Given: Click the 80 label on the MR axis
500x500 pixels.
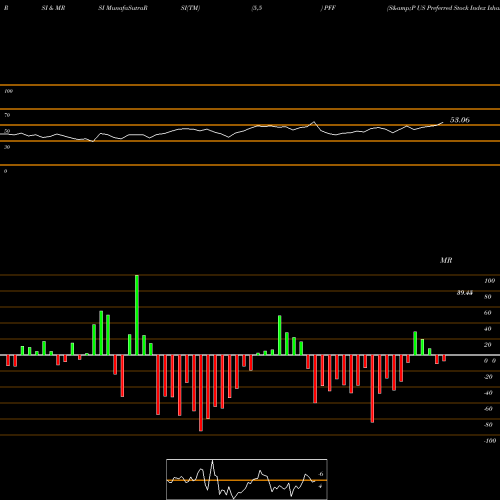Looking at the screenshot, I should 488,297.
